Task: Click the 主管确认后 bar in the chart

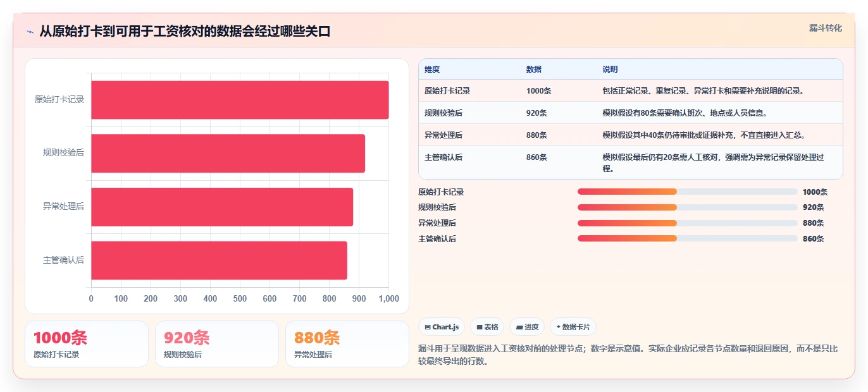Action: (x=219, y=260)
